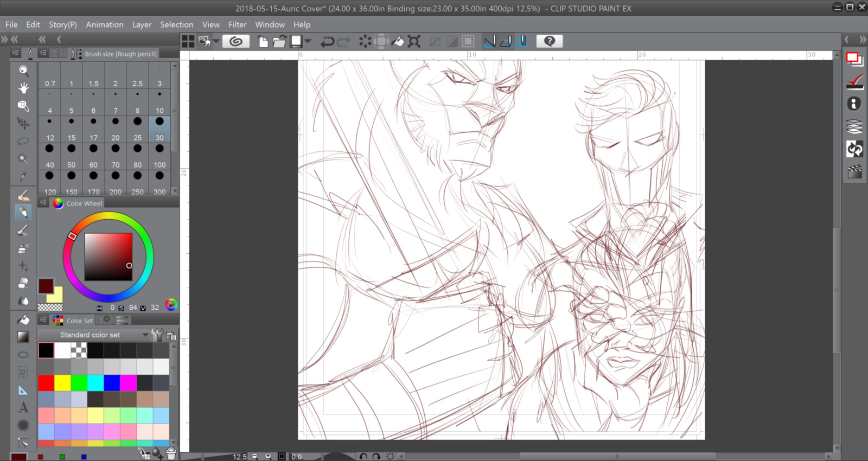Collapse right palette dock double arrow
The image size is (868, 461).
[x=863, y=39]
